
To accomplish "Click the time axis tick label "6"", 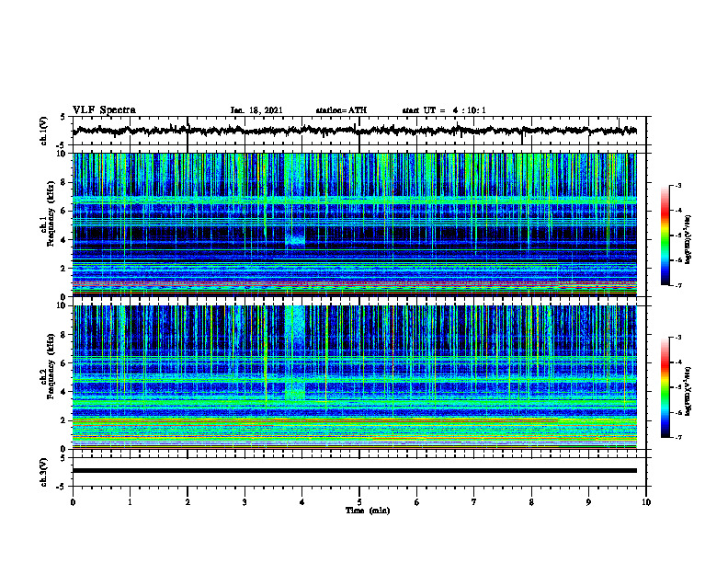I will point(417,502).
